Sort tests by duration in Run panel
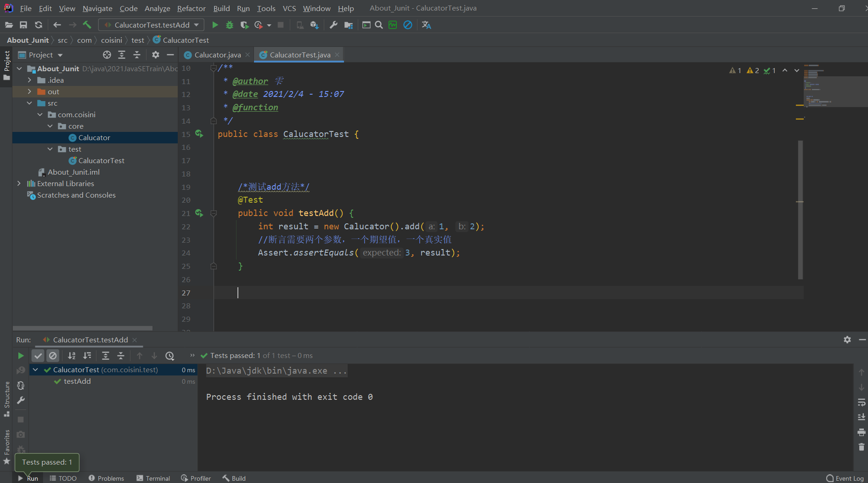Image resolution: width=868 pixels, height=483 pixels. click(x=87, y=356)
